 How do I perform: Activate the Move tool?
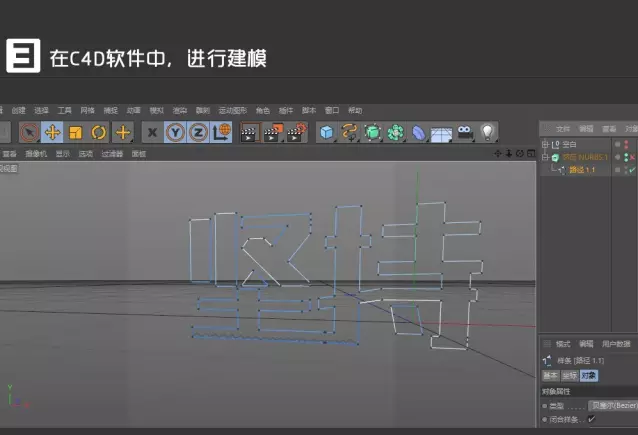52,132
